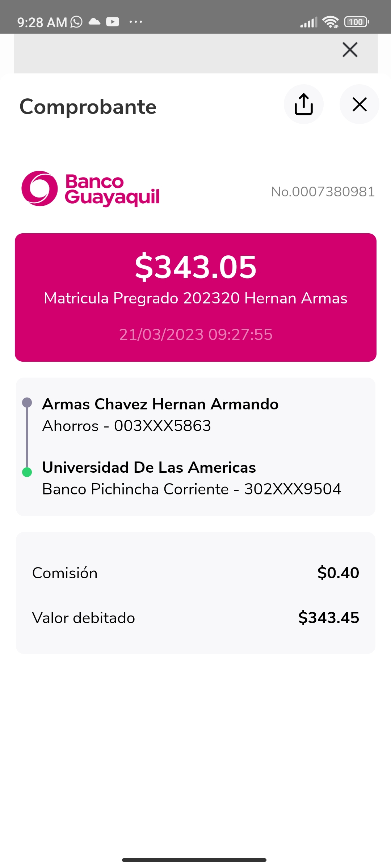Viewport: 391px width, 868px height.
Task: Tap the gray origin account dot
Action: 27,403
